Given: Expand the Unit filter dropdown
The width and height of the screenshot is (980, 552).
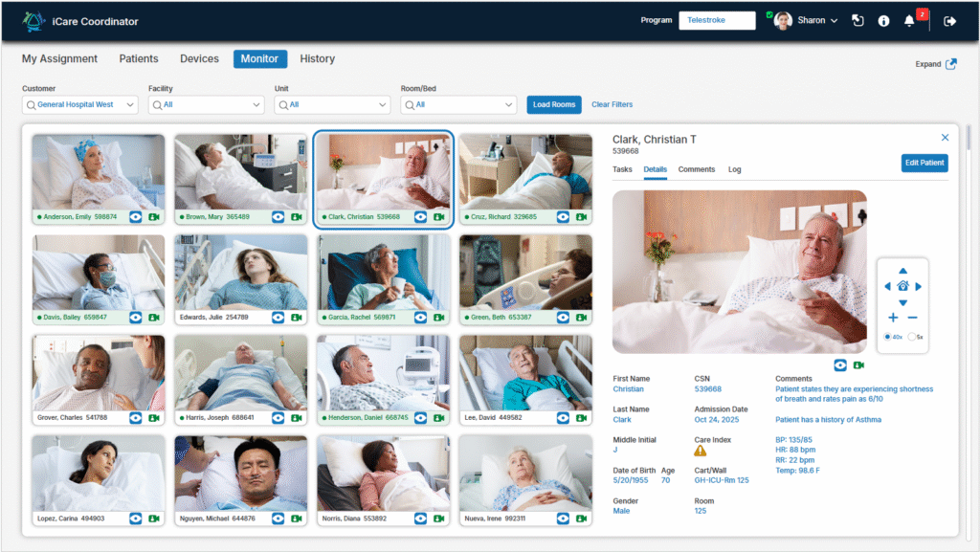Looking at the screenshot, I should coord(332,105).
